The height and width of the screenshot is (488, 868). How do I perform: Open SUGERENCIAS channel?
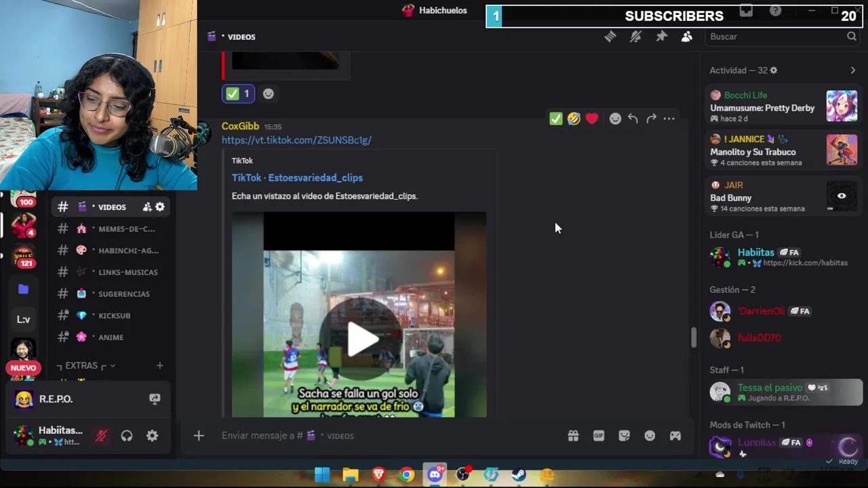(x=112, y=293)
